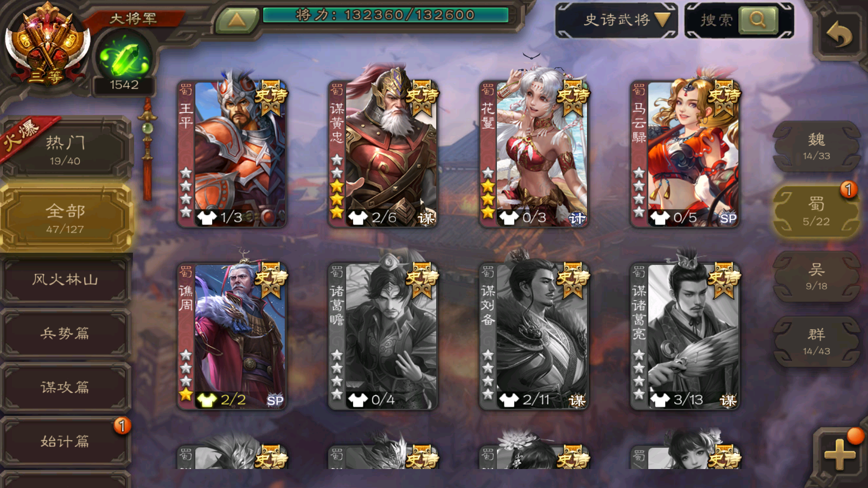Switch to the 全部 tab
This screenshot has height=488, width=868.
(x=66, y=219)
